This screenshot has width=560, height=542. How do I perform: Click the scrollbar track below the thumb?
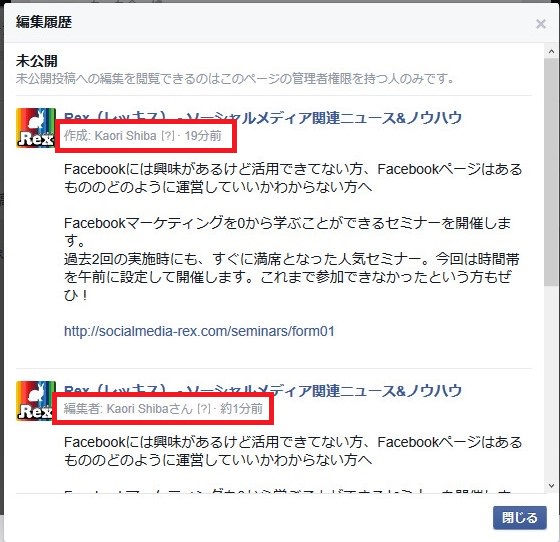pyautogui.click(x=551, y=382)
